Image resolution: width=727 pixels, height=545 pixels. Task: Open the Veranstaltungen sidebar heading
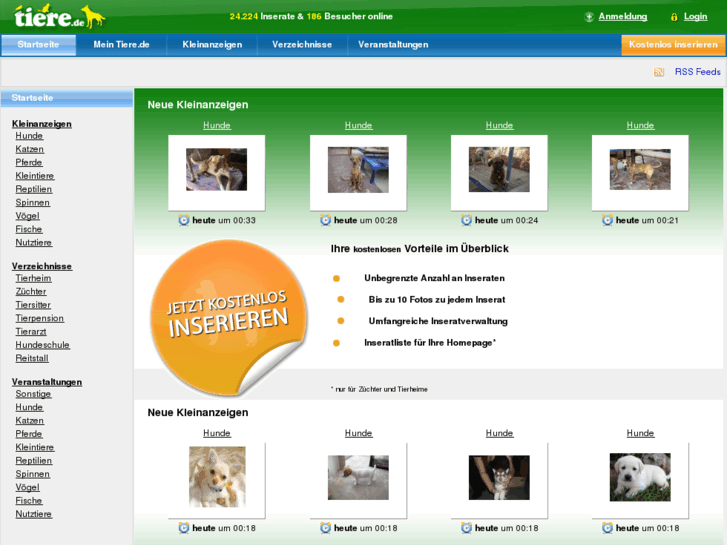(47, 382)
